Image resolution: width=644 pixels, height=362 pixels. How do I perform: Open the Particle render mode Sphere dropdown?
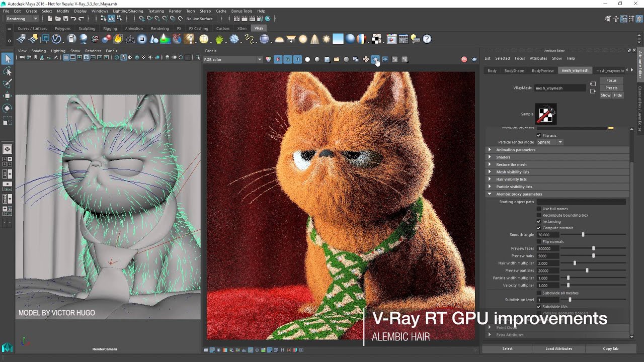[549, 142]
